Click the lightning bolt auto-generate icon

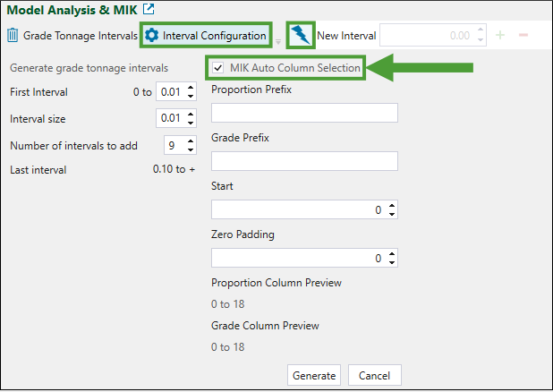[x=301, y=36]
